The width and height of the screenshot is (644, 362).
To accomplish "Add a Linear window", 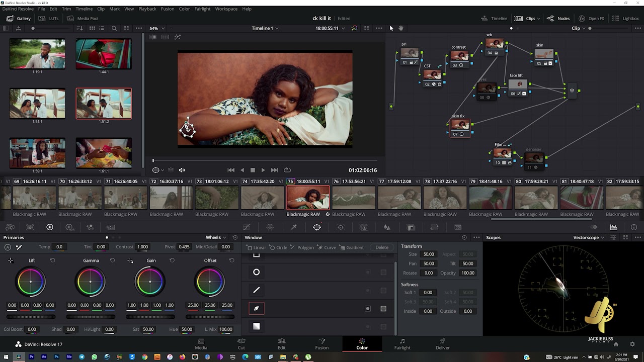I will (257, 247).
